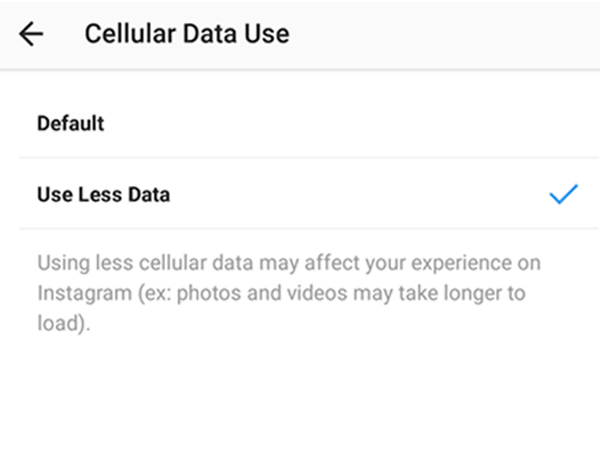Click the "Default" label text

pos(71,124)
